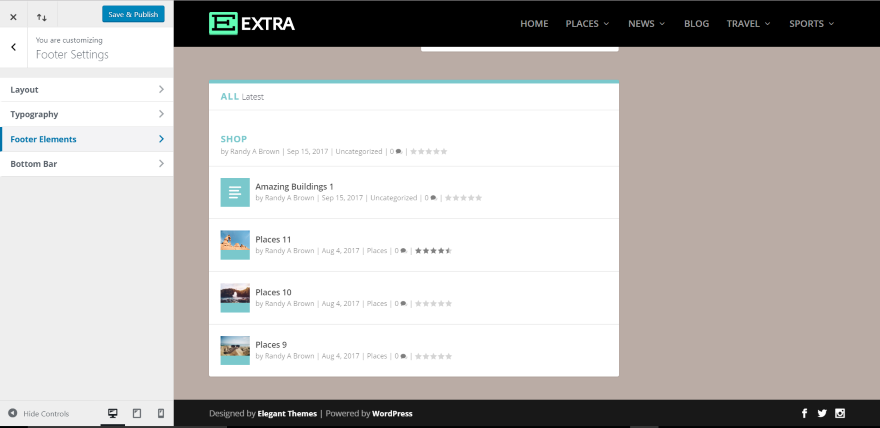Click the up-down arrows reorder icon

[x=42, y=17]
